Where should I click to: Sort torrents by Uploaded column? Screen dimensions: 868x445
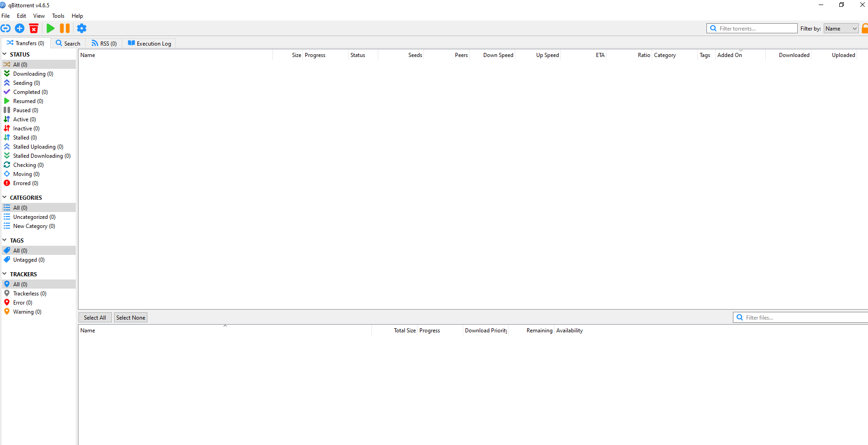pyautogui.click(x=834, y=55)
